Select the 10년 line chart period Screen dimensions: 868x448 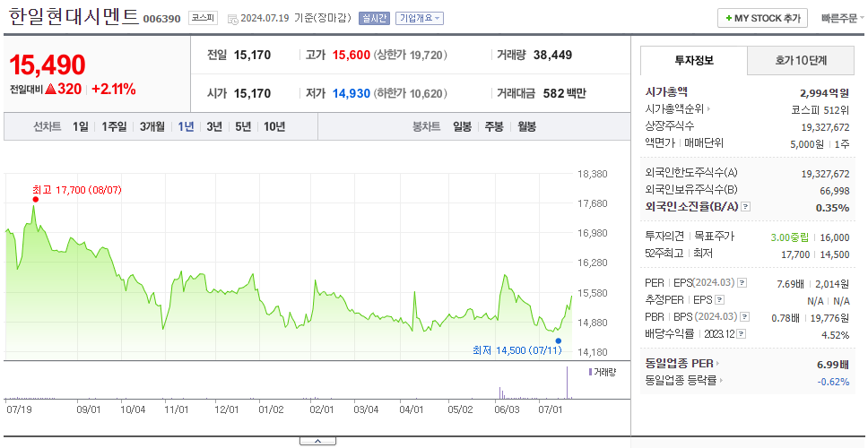tap(274, 126)
